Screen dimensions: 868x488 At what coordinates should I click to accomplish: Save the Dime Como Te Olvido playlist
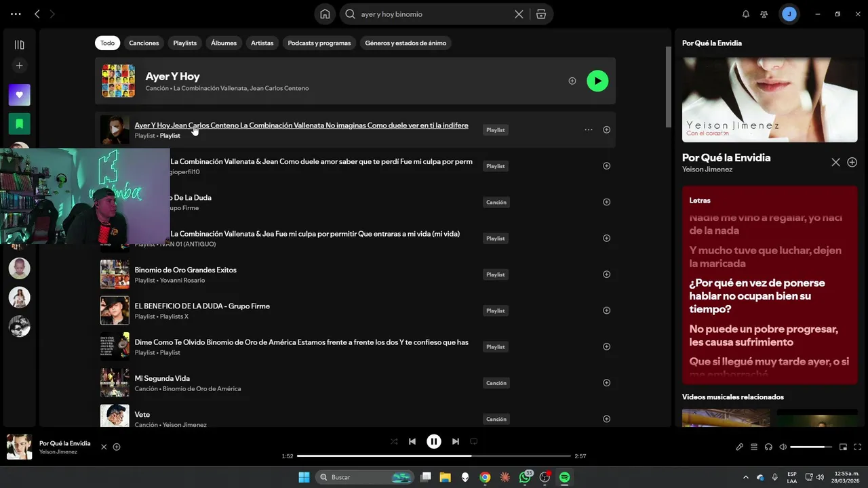[606, 346]
